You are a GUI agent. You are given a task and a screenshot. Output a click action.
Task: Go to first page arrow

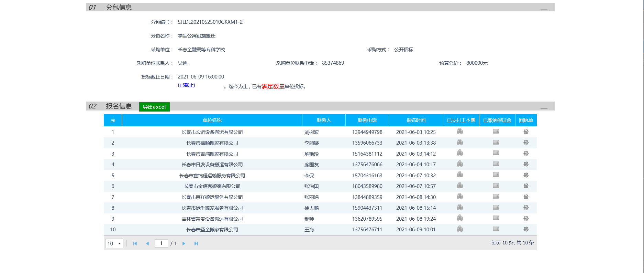135,243
